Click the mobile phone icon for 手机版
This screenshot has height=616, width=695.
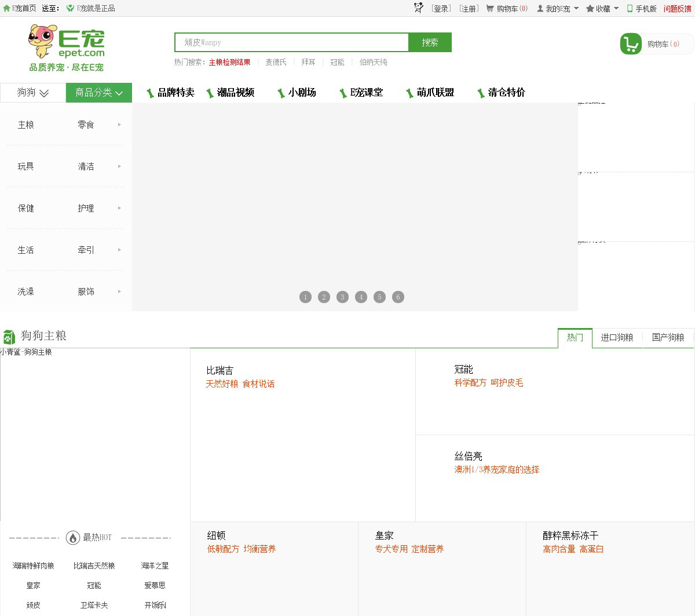630,9
